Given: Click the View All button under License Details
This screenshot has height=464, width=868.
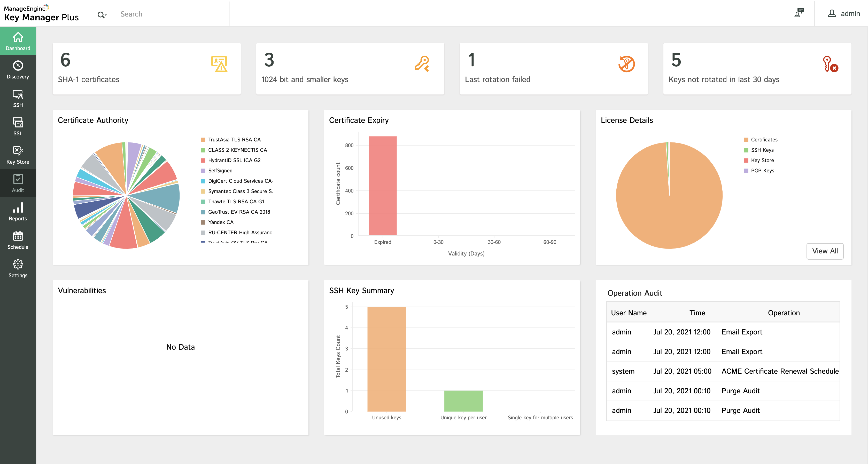Looking at the screenshot, I should (825, 251).
